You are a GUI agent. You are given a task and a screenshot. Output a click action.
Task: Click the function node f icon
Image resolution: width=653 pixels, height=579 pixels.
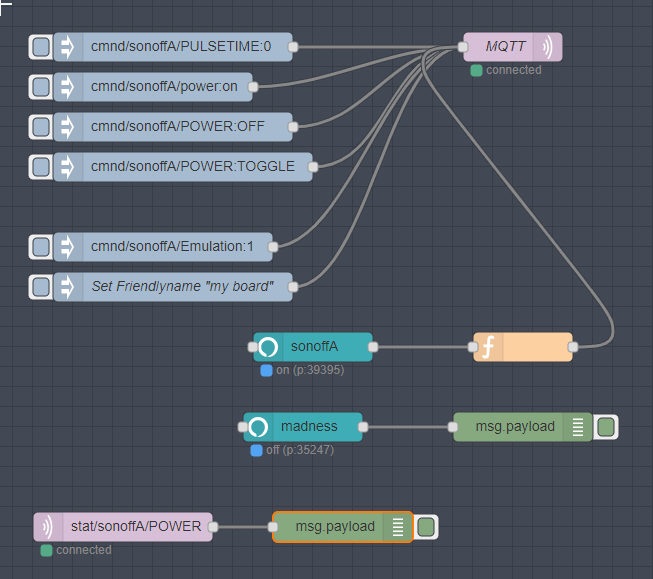tap(488, 347)
